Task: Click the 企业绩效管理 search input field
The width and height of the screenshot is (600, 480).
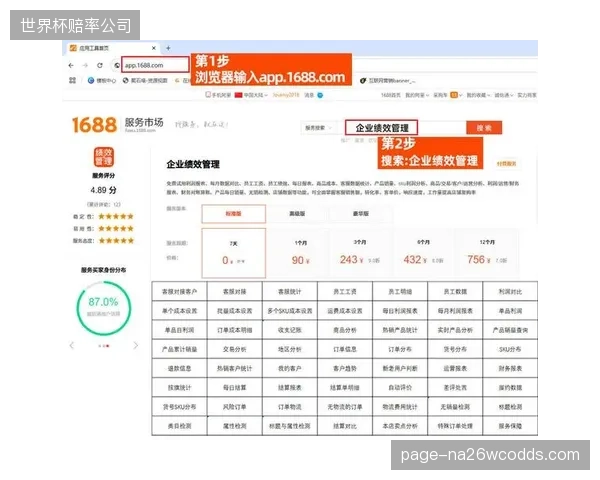Action: pos(382,128)
